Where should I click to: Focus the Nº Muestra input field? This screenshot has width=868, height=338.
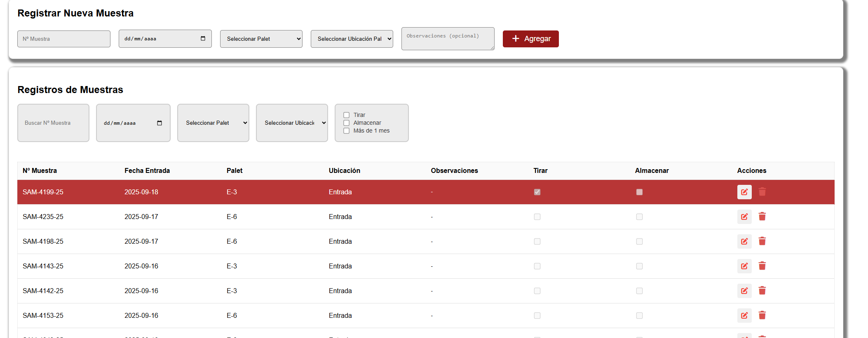pos(64,39)
